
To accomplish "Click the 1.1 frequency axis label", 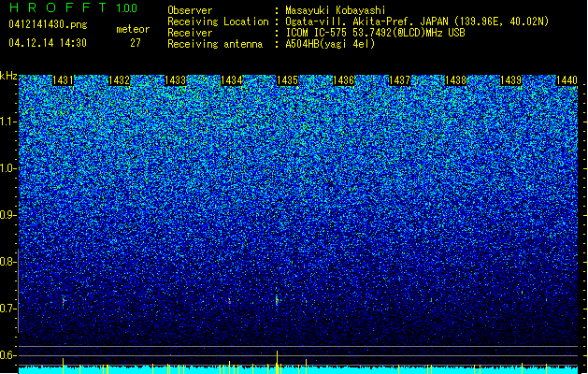I will [x=8, y=122].
